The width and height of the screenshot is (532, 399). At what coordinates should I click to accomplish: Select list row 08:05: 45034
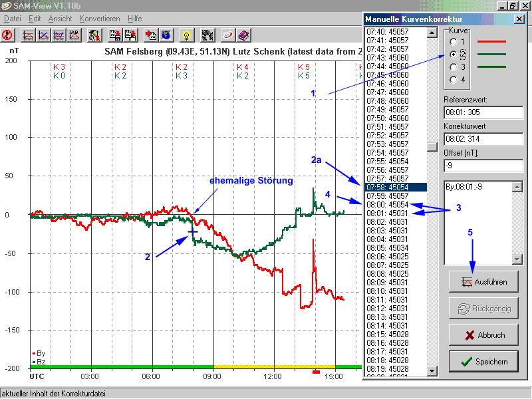point(396,248)
